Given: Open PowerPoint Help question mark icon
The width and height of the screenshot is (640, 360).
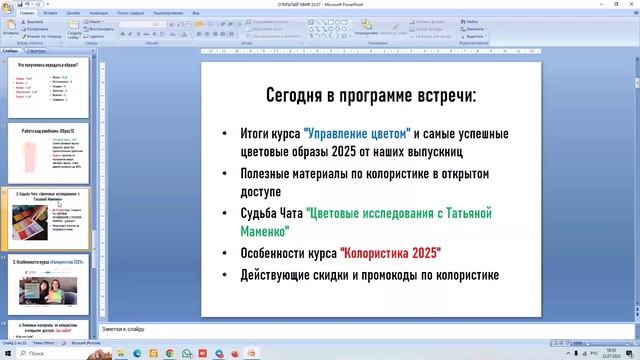Looking at the screenshot, I should pyautogui.click(x=636, y=13).
